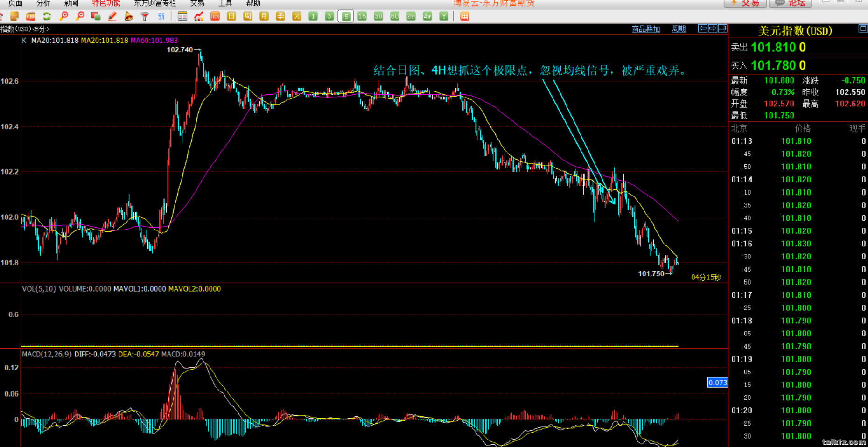Click the zoom-out magnifier icon

[x=80, y=16]
